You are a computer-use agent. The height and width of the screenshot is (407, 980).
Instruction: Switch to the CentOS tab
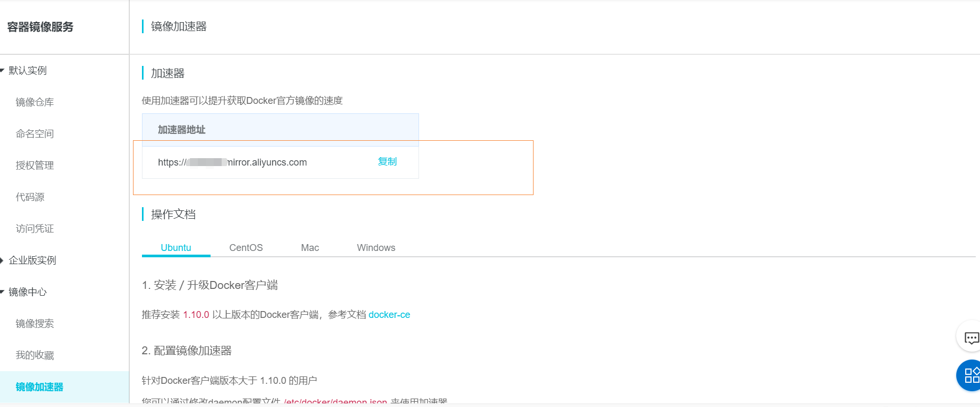click(246, 248)
